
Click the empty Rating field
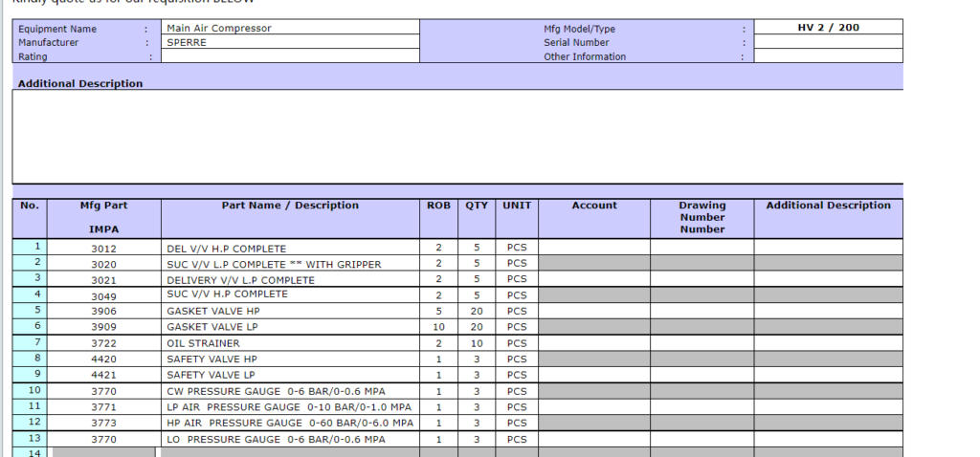pyautogui.click(x=290, y=56)
